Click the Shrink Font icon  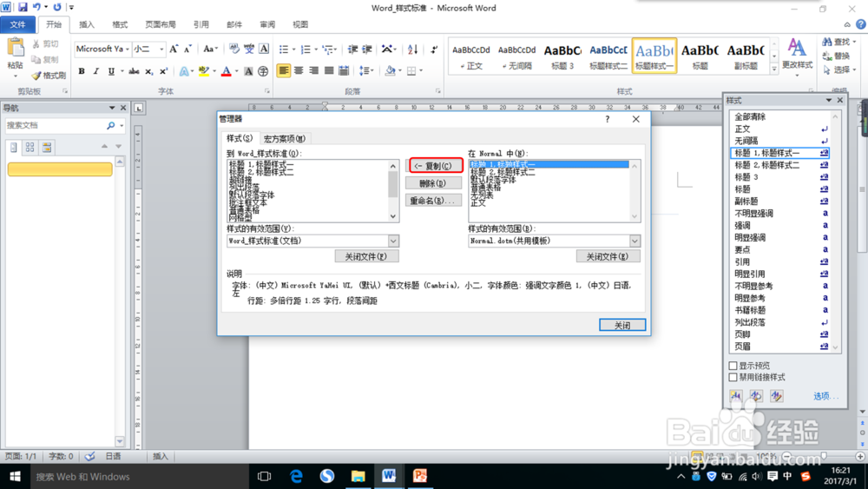(188, 50)
